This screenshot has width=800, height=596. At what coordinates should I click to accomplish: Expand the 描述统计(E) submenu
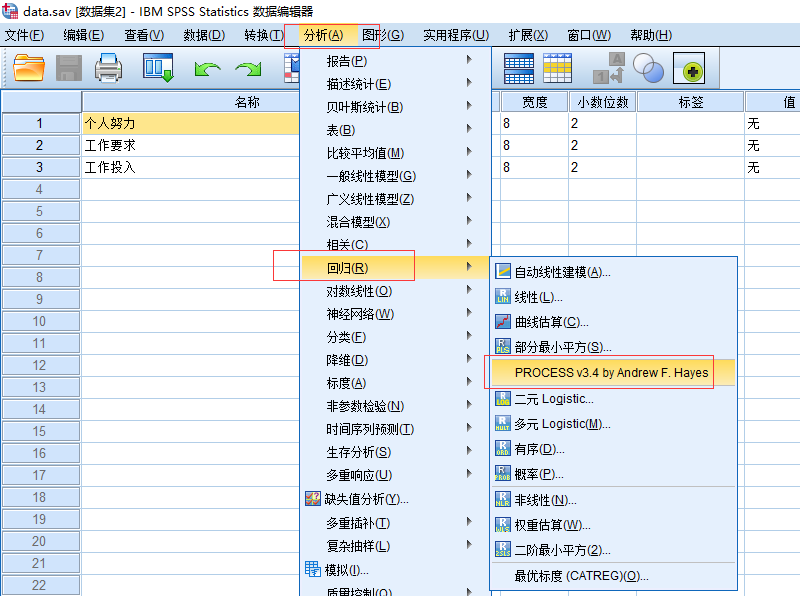coord(395,84)
